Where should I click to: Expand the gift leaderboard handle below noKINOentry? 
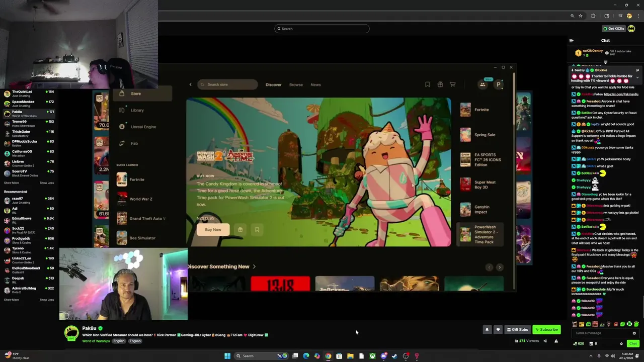[605, 62]
